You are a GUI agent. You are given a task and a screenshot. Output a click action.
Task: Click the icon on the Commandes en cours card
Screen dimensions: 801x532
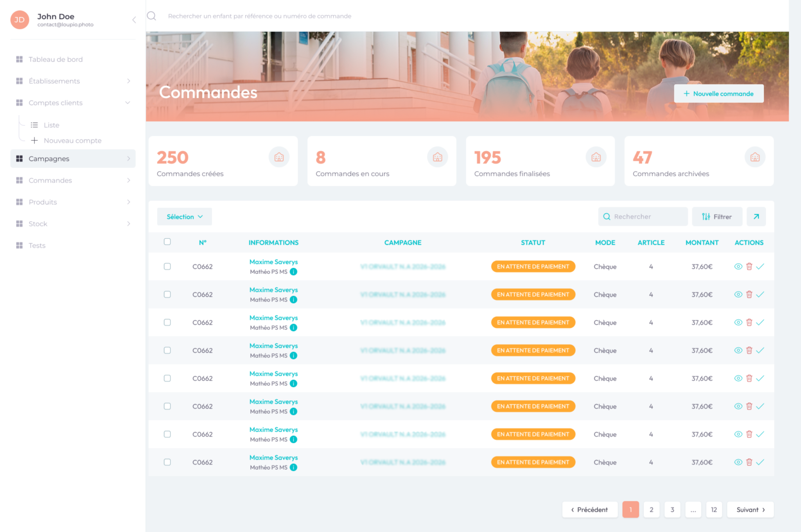pos(438,157)
